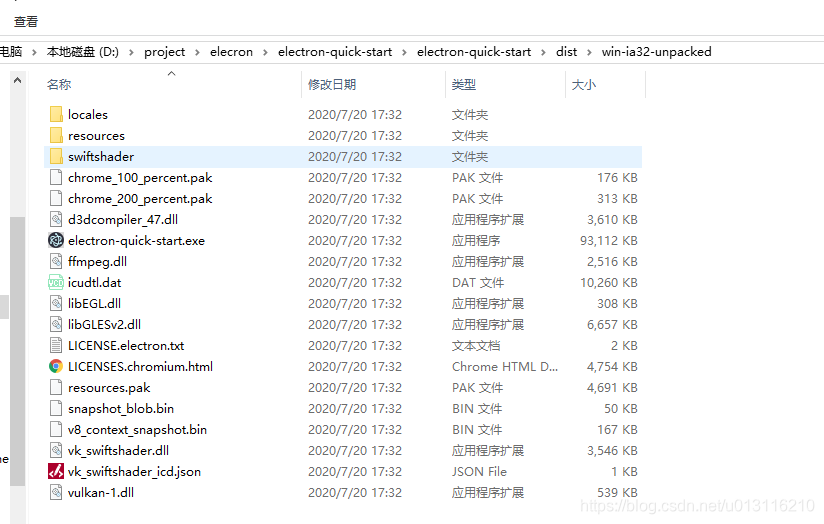Expand the chevron before 本地磁盘 (D:)
The width and height of the screenshot is (824, 524).
[34, 52]
